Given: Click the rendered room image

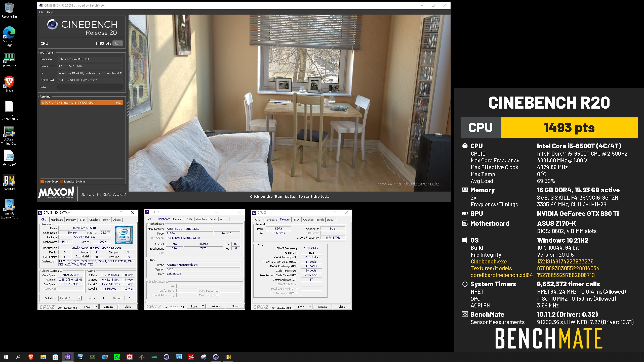Looking at the screenshot, I should tap(289, 103).
